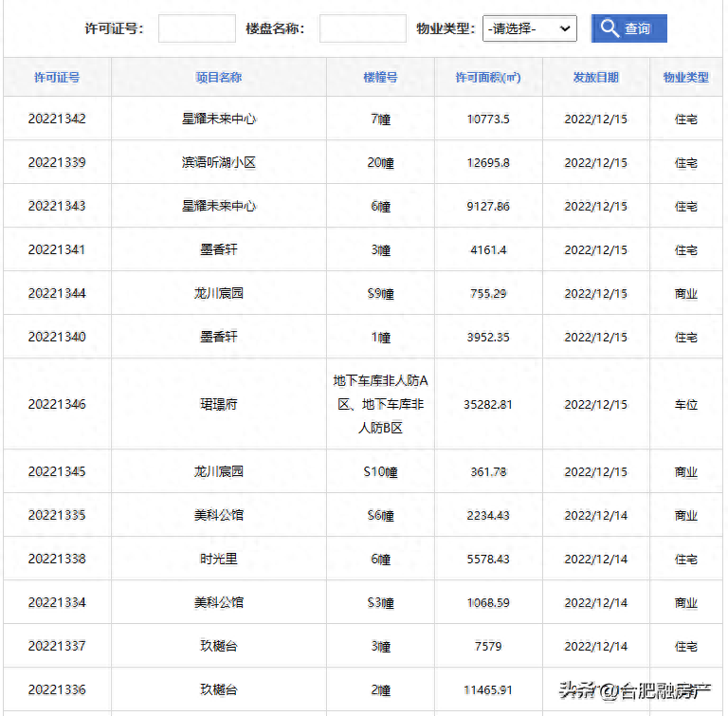
Task: Click building number S6幢
Action: click(380, 516)
